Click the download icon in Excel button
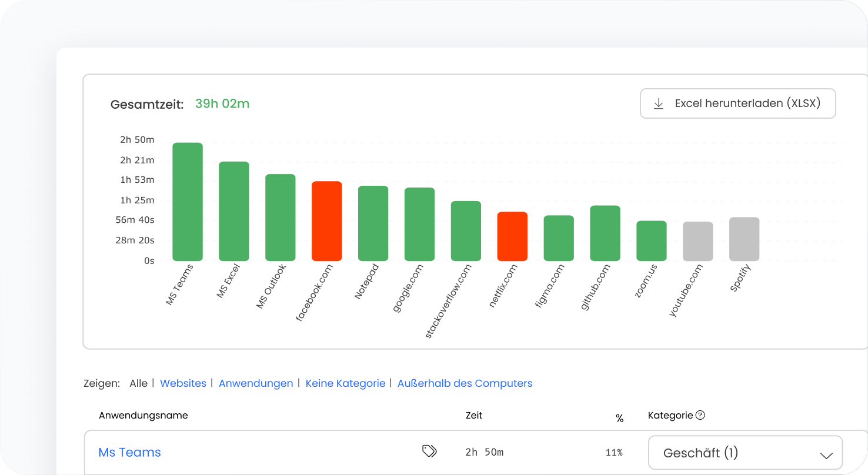Viewport: 868px width, 475px height. (x=659, y=104)
